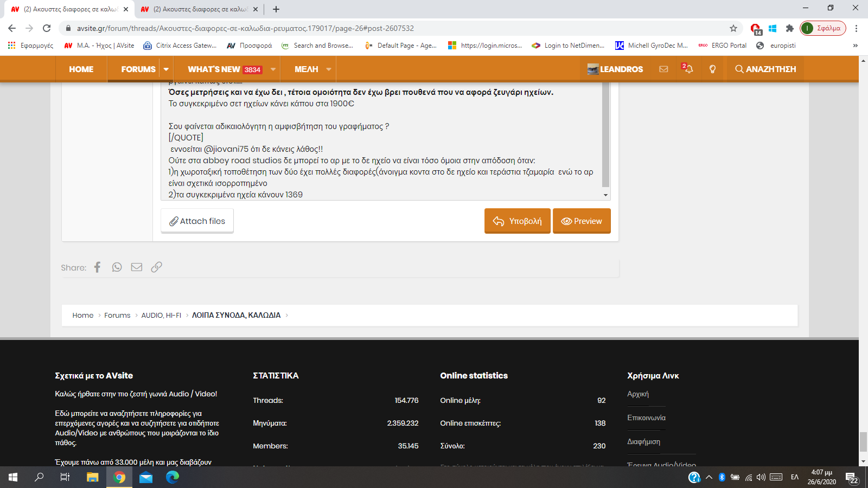Open Task View on taskbar
The image size is (868, 488).
pyautogui.click(x=65, y=477)
